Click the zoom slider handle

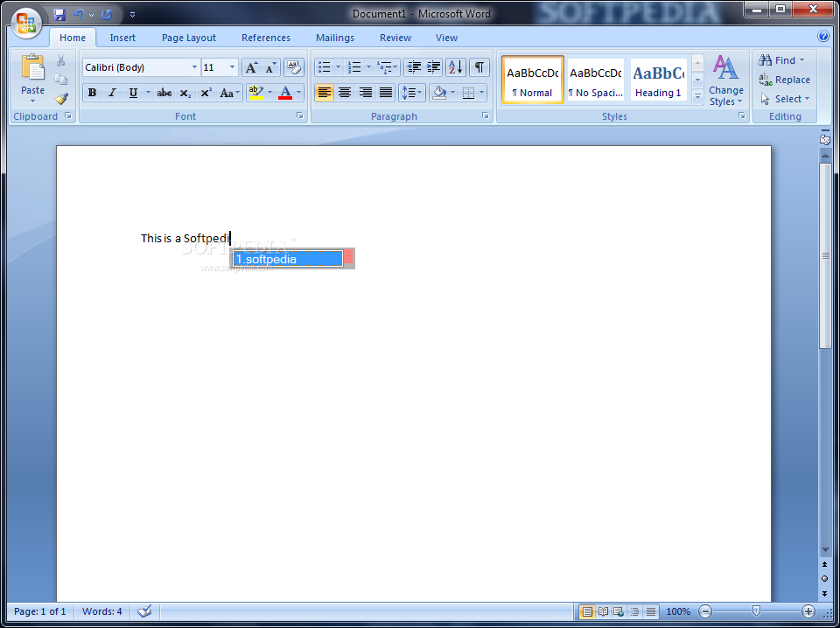tap(756, 611)
